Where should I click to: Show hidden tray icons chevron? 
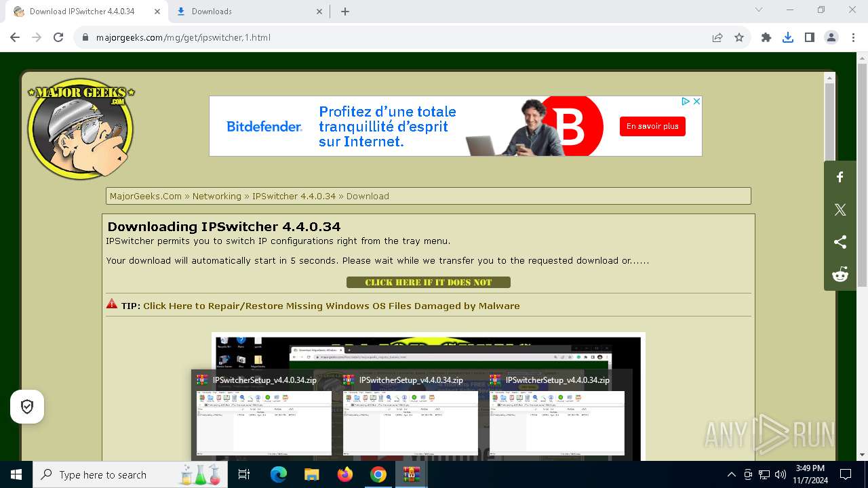pos(731,474)
